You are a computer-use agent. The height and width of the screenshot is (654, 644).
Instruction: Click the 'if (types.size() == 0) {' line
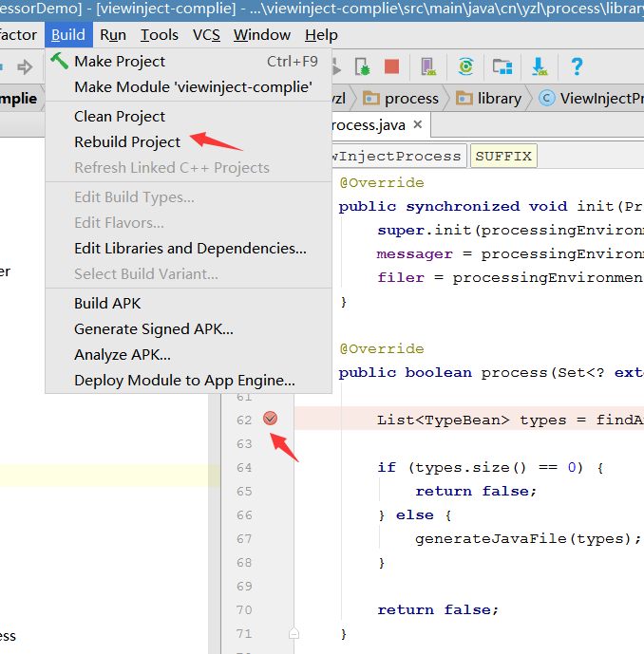click(490, 468)
